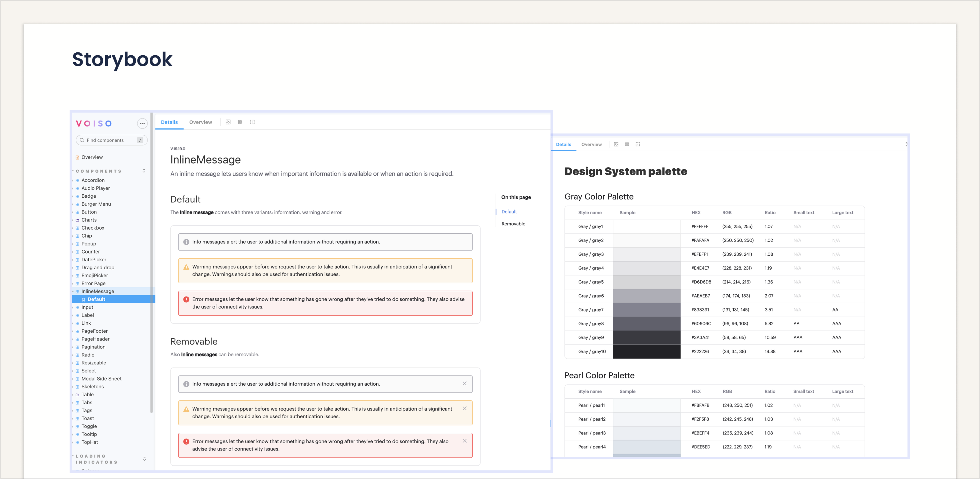Click the bookmark icon of the Default story

click(x=83, y=300)
